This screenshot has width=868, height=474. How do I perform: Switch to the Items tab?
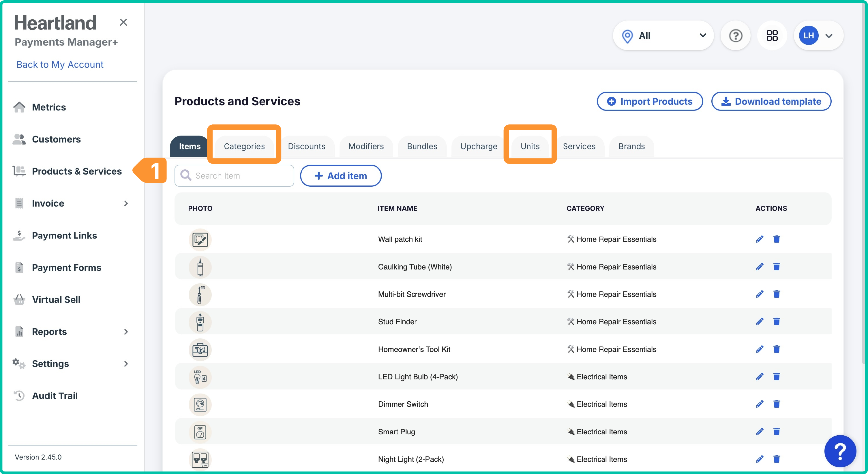190,147
